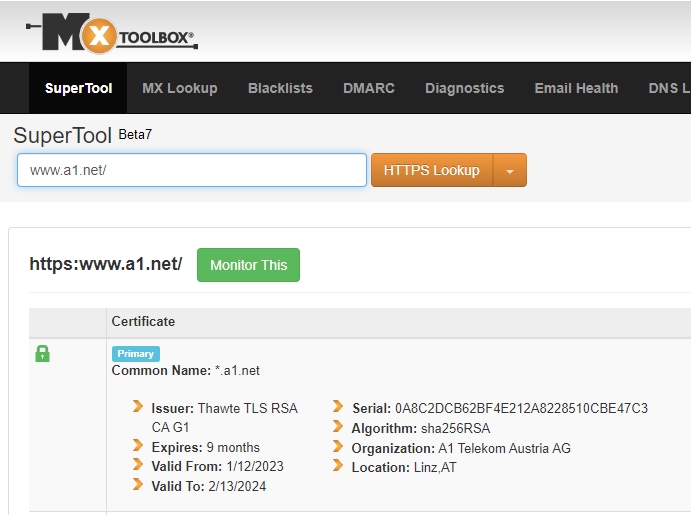Open the SuperTool tab
Viewport: 691px width, 515px height.
pos(78,88)
